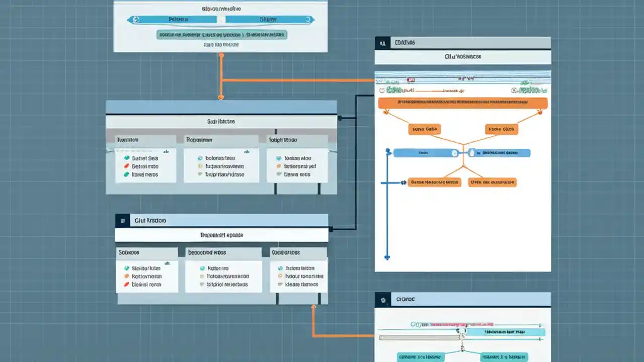644x362 pixels.
Task: Enable the teal check beside 'Sipiitg/kitan'
Action: point(127,267)
